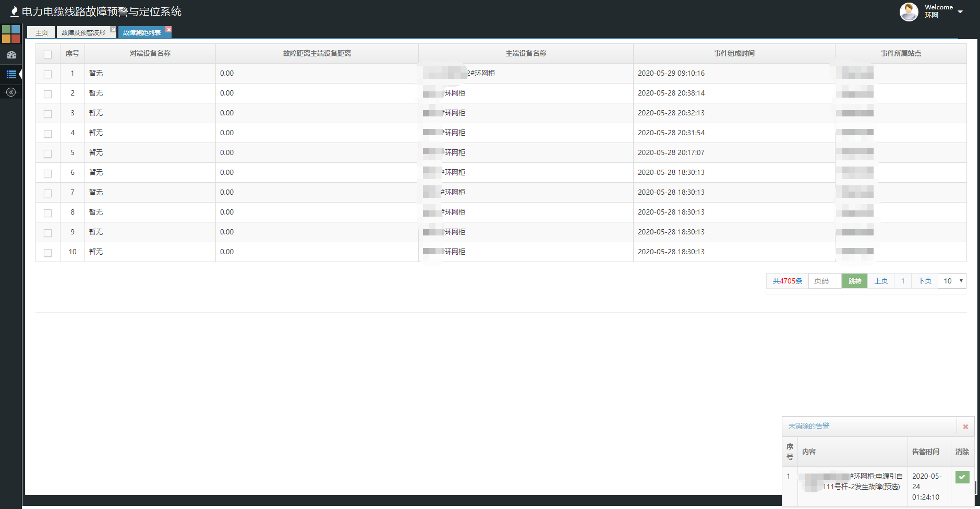Screen dimensions: 980x509
Task: Switch to the 主页 tab
Action: point(41,32)
